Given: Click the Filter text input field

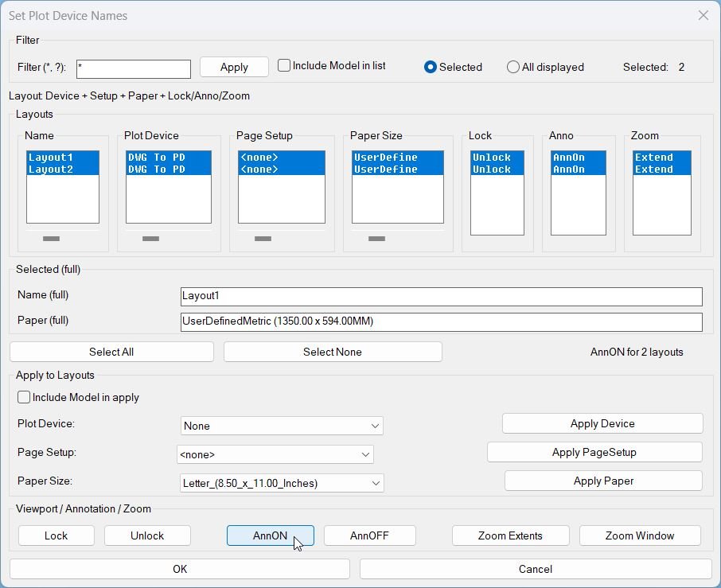Looking at the screenshot, I should tap(134, 69).
